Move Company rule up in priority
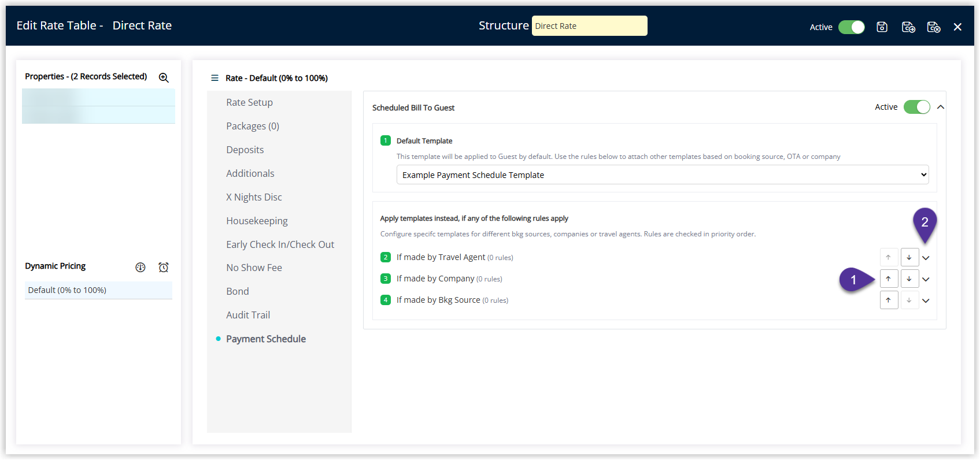Image resolution: width=980 pixels, height=460 pixels. click(x=889, y=279)
